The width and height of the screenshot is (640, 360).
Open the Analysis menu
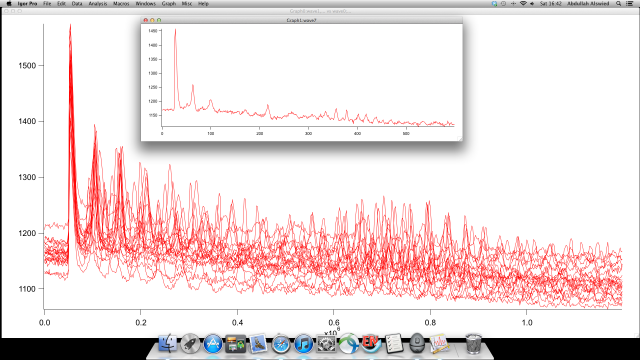[98, 4]
